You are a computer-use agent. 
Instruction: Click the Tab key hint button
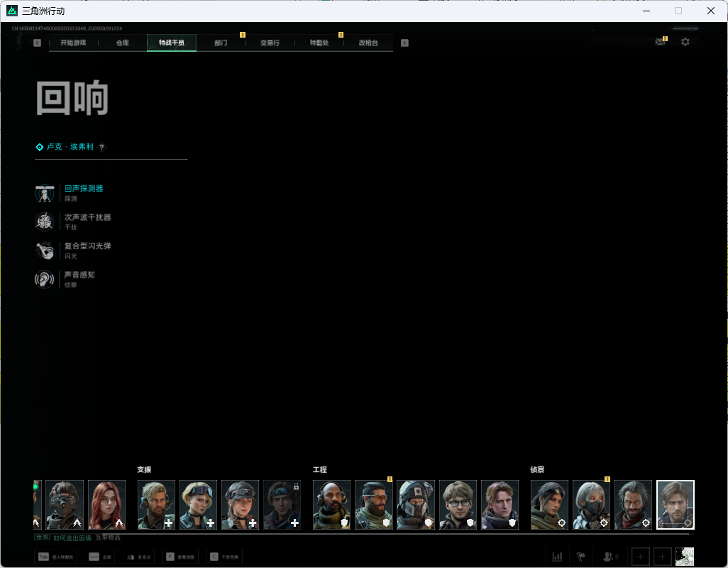[x=55, y=557]
